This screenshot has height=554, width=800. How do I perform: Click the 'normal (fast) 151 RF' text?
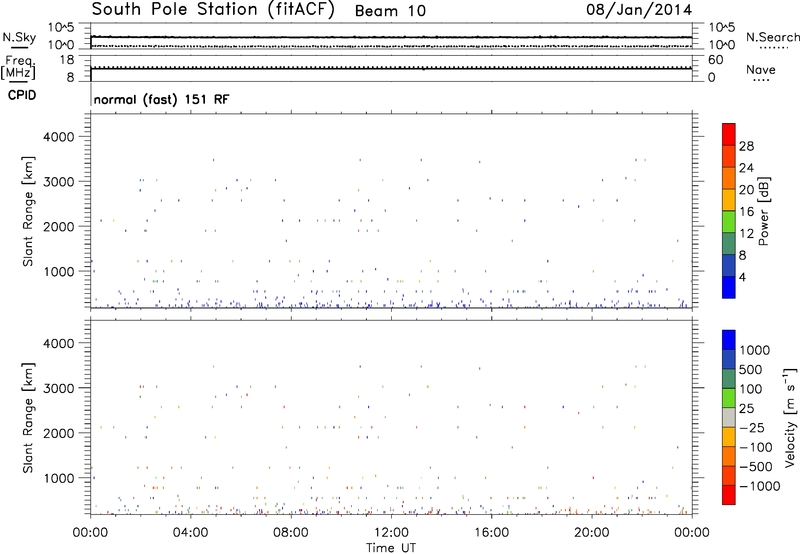[x=161, y=99]
